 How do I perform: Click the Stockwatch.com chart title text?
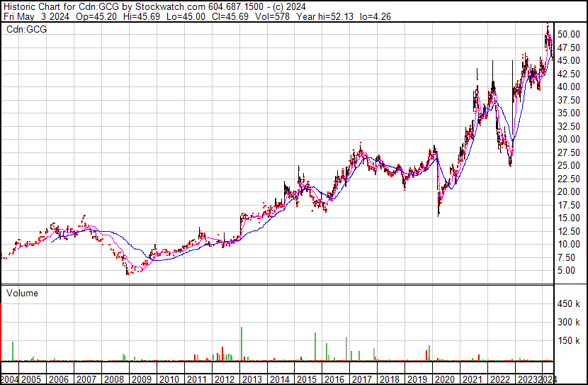170,7
